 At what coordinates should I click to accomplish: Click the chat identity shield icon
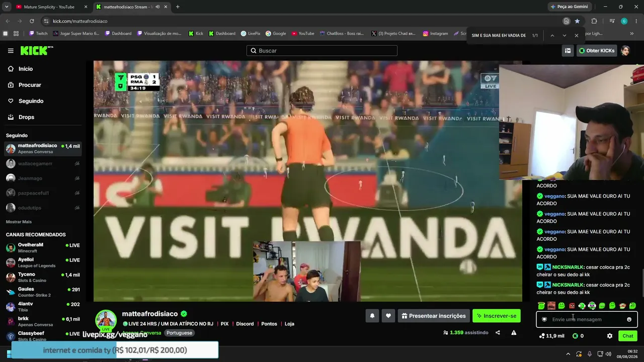pyautogui.click(x=544, y=319)
